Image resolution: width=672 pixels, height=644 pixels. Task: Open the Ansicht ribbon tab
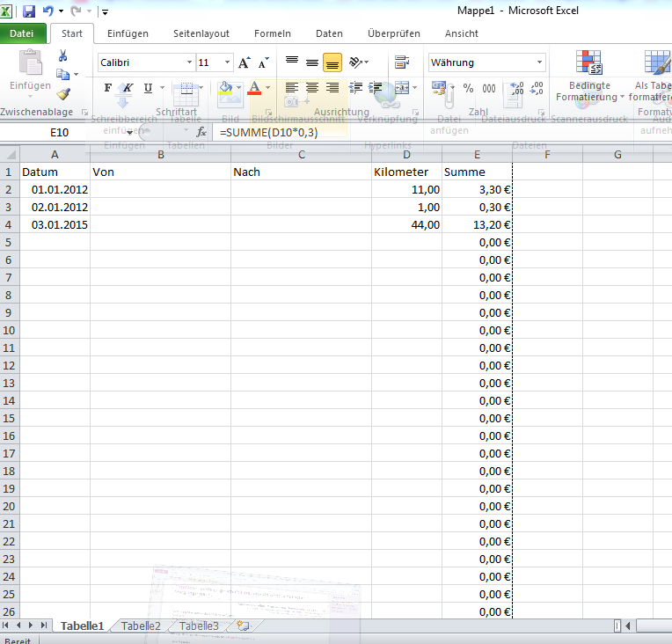click(461, 33)
